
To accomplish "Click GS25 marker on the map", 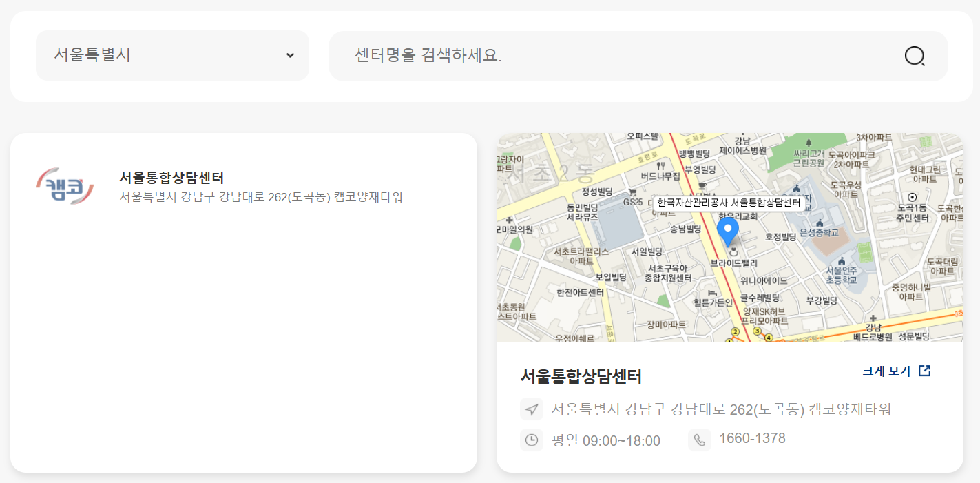I will pos(632,198).
